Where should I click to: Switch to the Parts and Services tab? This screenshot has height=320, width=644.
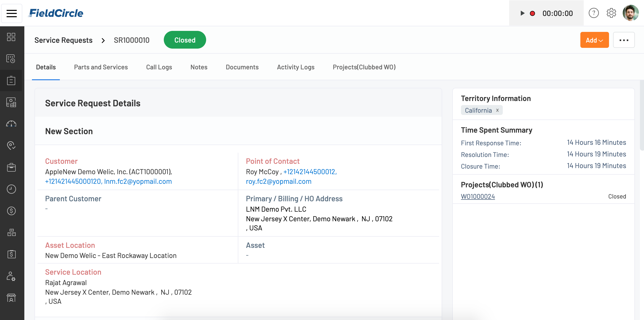101,67
